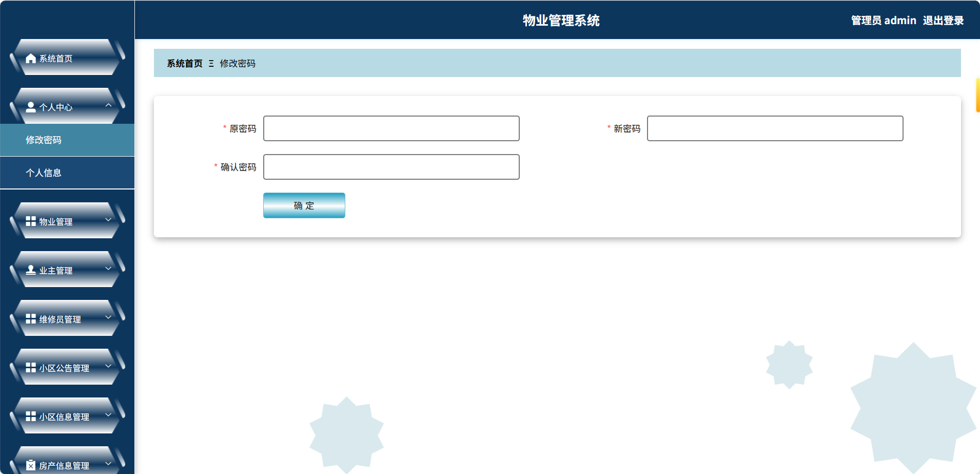Open the 个人信息 submenu item
Image resolution: width=980 pixels, height=474 pixels.
(x=67, y=173)
